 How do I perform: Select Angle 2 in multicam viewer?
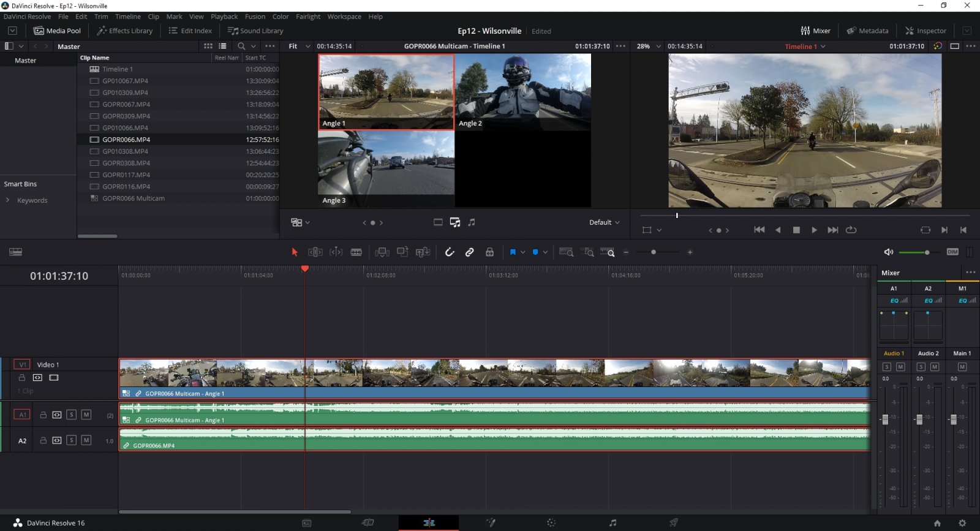coord(523,92)
